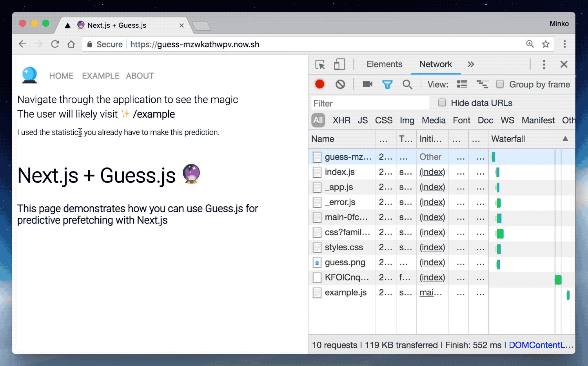Check Hide data URLs

coord(442,102)
